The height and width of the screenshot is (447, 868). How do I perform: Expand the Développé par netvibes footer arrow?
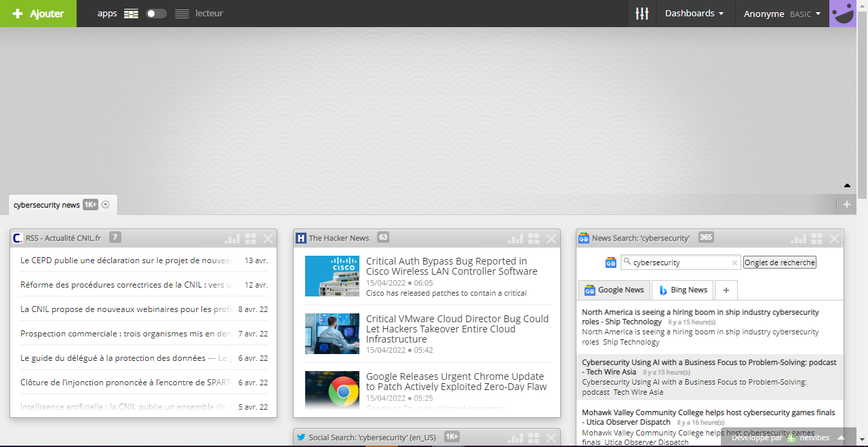(841, 438)
